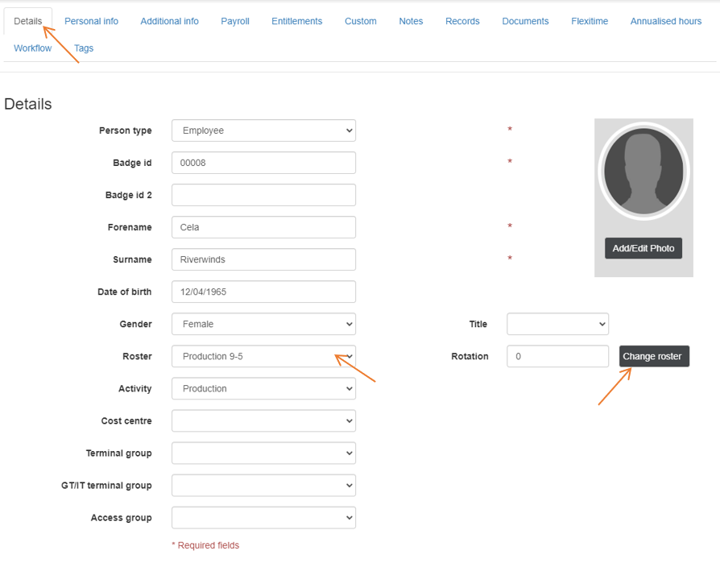Expand the Access group dropdown
Image resolution: width=720 pixels, height=588 pixels.
pos(263,517)
